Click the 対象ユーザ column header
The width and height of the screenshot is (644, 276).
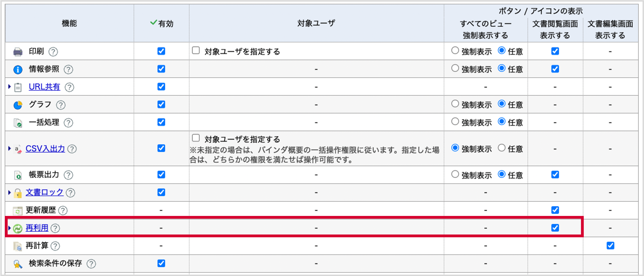pyautogui.click(x=316, y=23)
